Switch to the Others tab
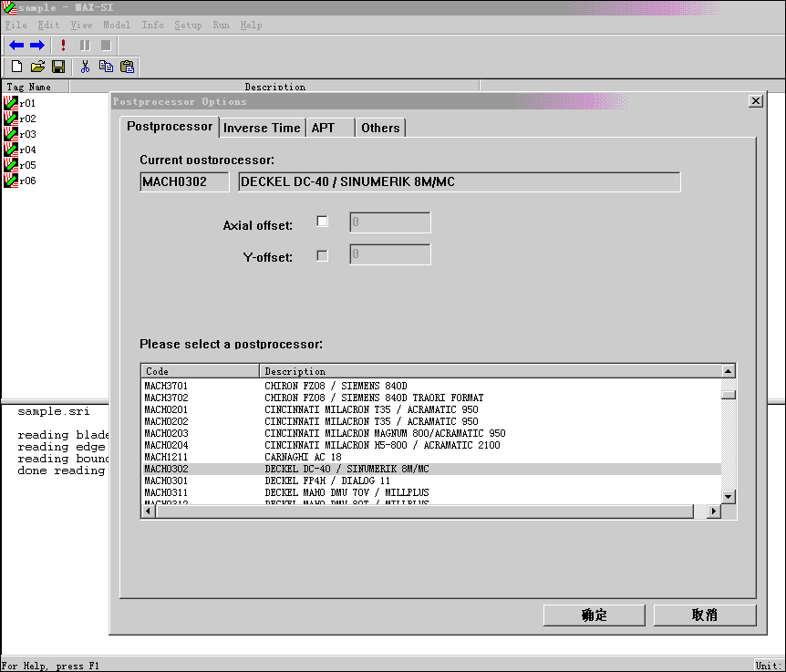This screenshot has width=786, height=672. 380,128
